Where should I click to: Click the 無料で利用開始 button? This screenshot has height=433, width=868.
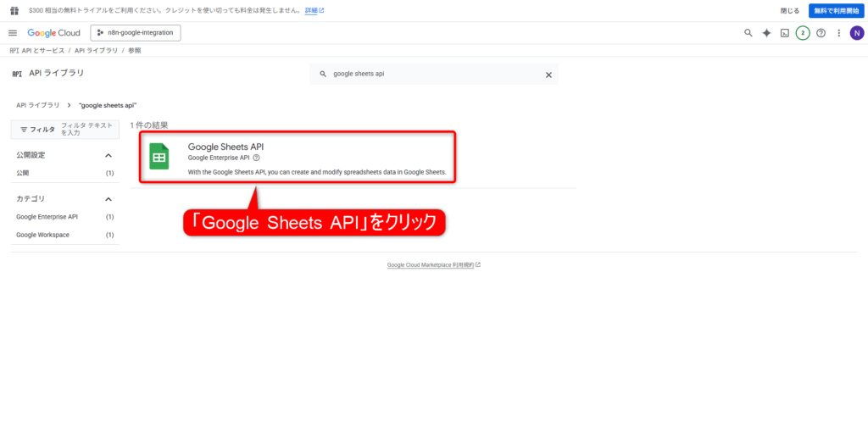tap(835, 10)
